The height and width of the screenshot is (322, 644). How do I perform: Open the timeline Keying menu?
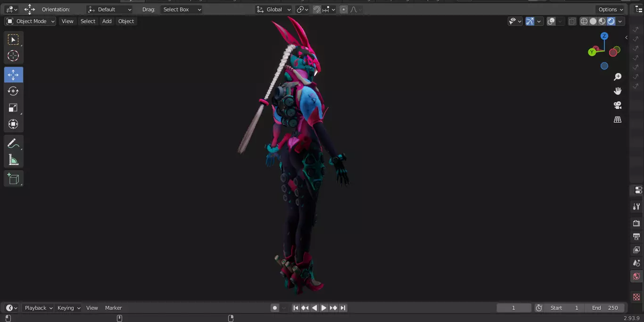click(68, 308)
